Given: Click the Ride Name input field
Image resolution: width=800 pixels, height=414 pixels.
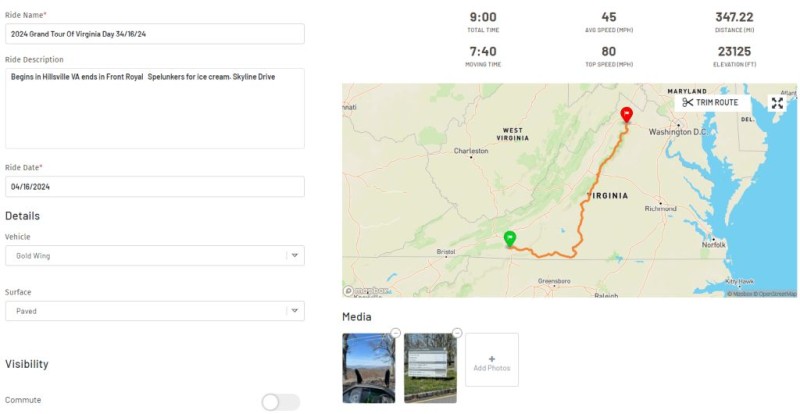Looking at the screenshot, I should pos(154,34).
